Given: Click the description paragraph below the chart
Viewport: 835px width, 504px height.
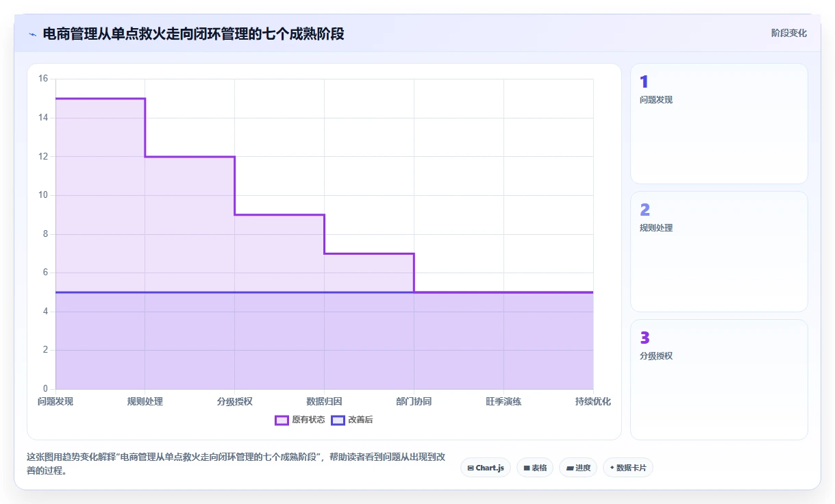Looking at the screenshot, I should point(237,464).
